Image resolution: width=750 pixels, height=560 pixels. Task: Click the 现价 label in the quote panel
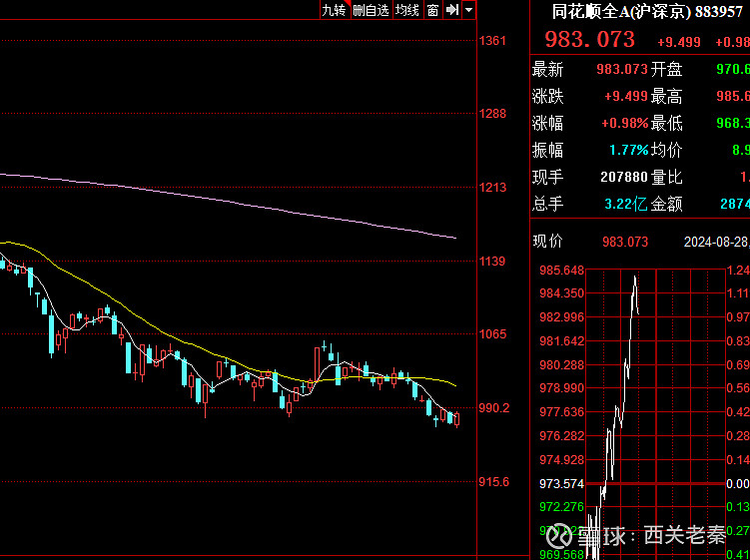pyautogui.click(x=547, y=241)
